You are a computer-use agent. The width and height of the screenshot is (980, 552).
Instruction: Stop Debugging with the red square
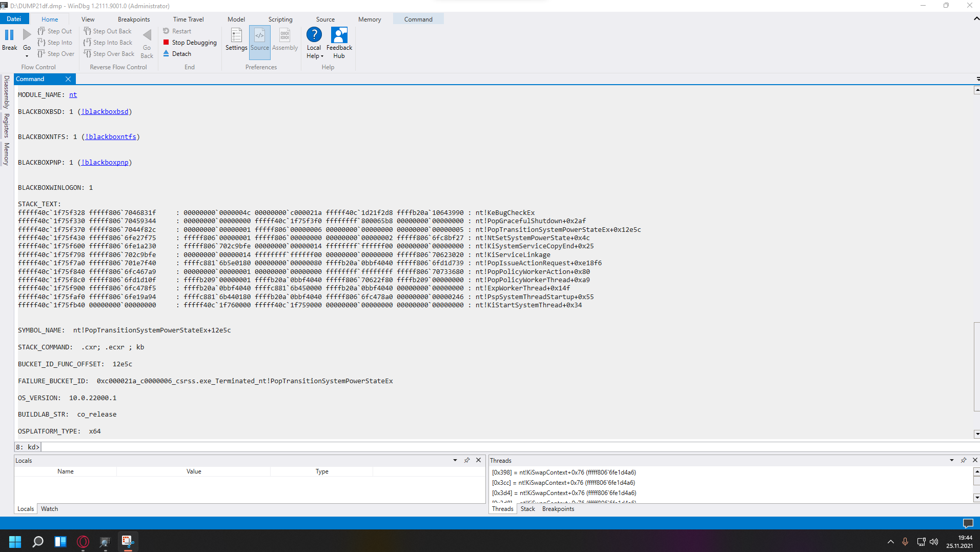pyautogui.click(x=190, y=43)
